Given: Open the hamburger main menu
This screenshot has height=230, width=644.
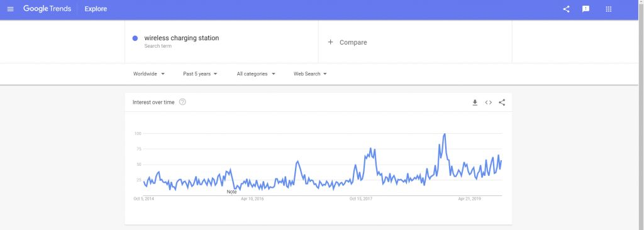Looking at the screenshot, I should tap(11, 9).
